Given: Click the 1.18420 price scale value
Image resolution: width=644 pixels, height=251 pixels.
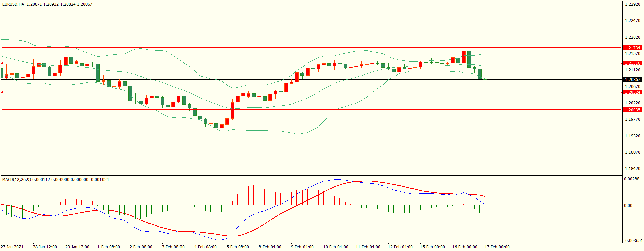Looking at the screenshot, I should [633, 169].
